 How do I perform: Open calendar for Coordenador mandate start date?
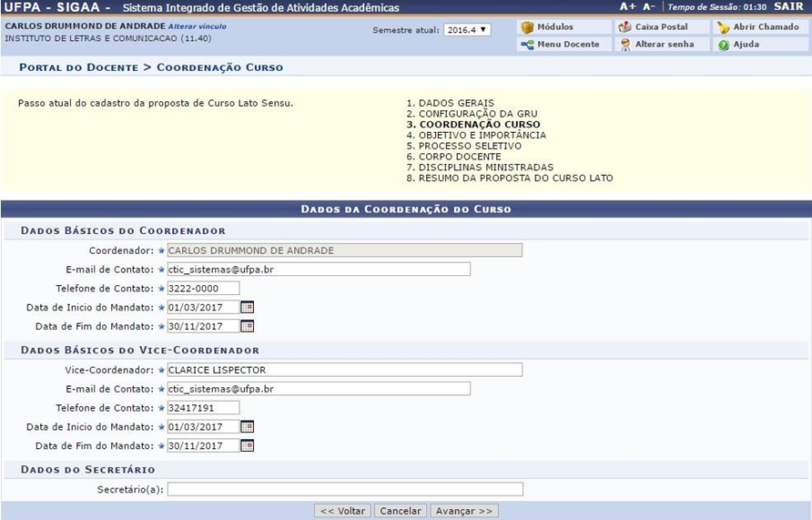tap(247, 307)
